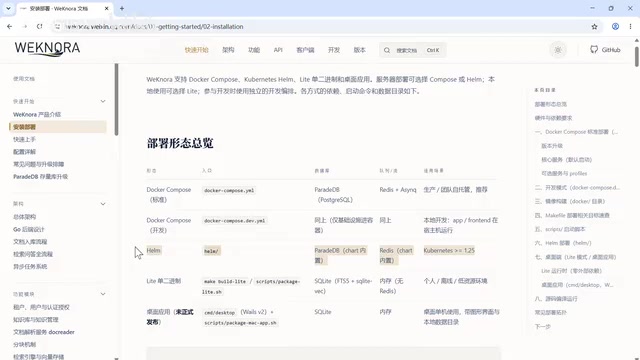Viewport: 640px width, 360px height.
Task: Open 分块机制 in the sidebar
Action: [x=24, y=344]
